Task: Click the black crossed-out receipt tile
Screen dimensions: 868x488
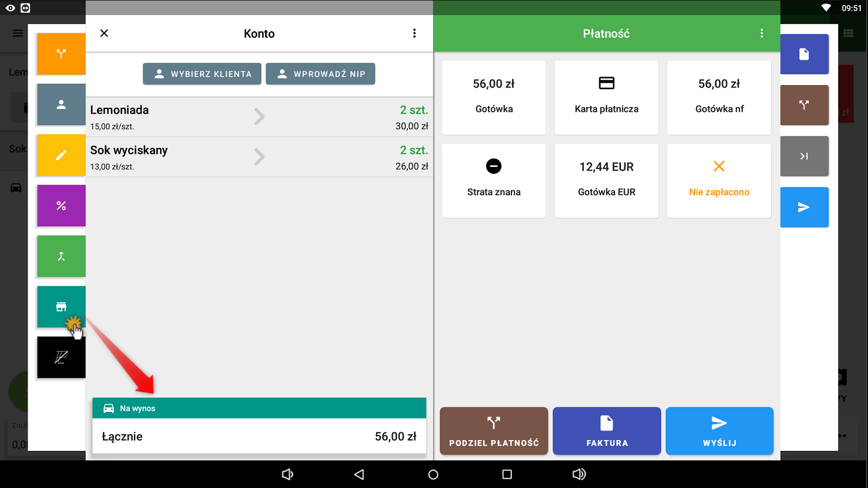Action: 61,357
